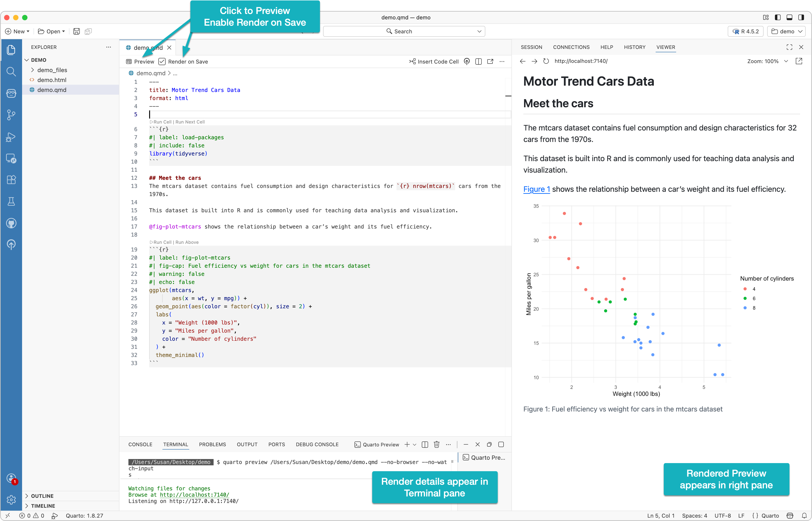Split the editor to the right
This screenshot has width=812, height=521.
pyautogui.click(x=478, y=62)
